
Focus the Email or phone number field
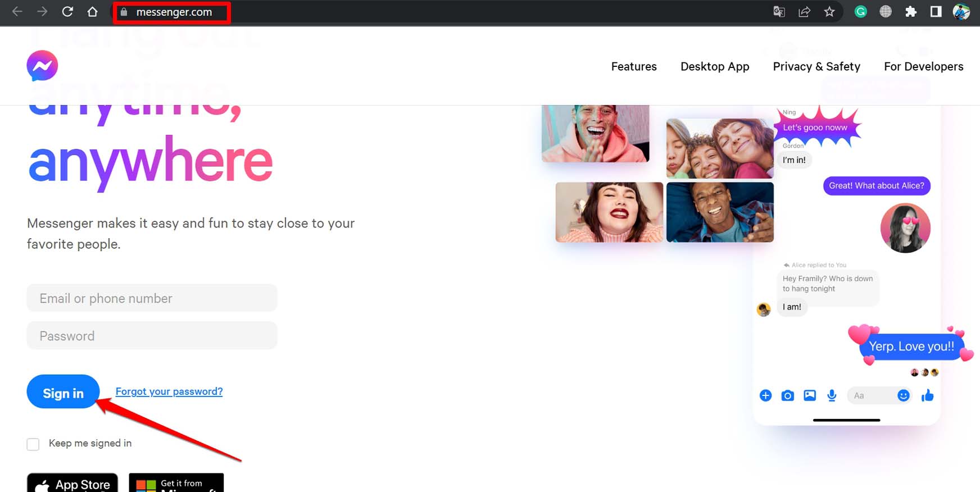pyautogui.click(x=152, y=298)
